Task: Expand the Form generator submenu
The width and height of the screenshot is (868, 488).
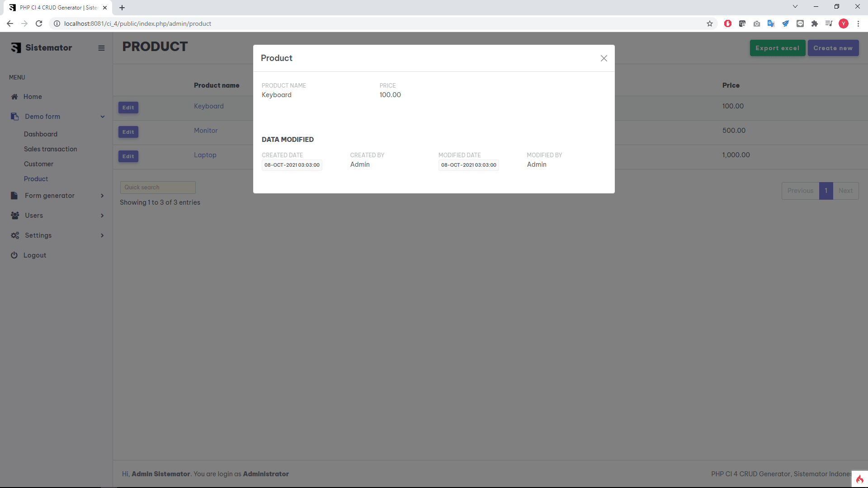Action: pos(102,196)
